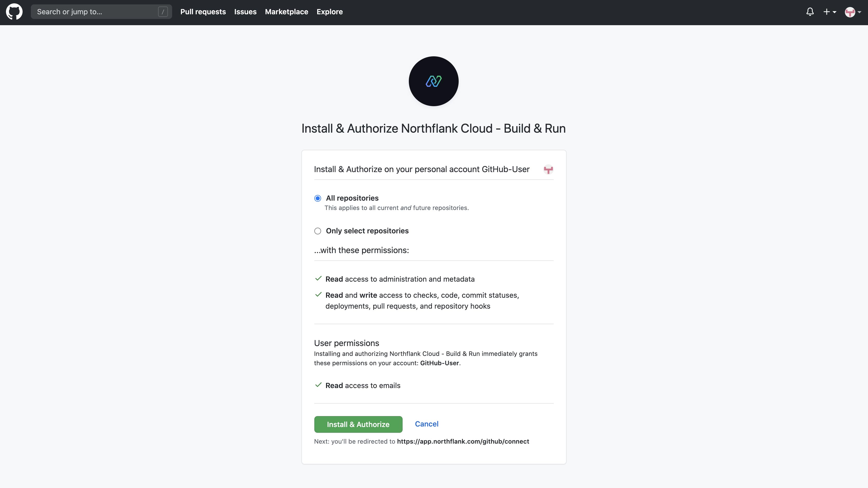Click the checkmark beside administration and metadata
Screen dimensions: 868x488
[x=318, y=278]
